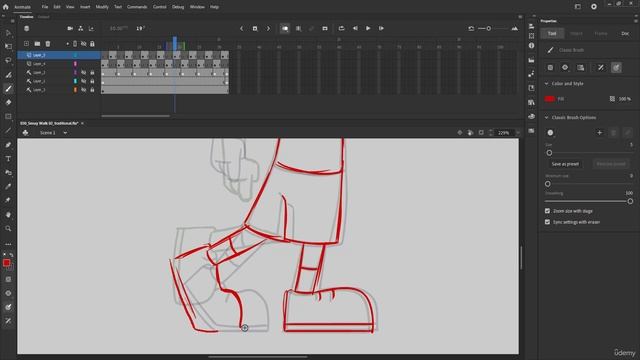The image size is (640, 360).
Task: Toggle visibility of the purple-outlined layer
Action: [83, 72]
